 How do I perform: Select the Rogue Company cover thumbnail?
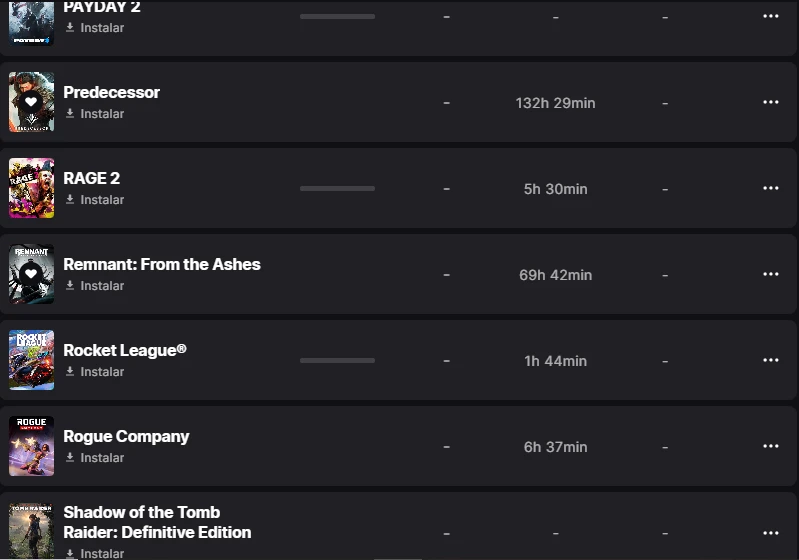click(31, 446)
